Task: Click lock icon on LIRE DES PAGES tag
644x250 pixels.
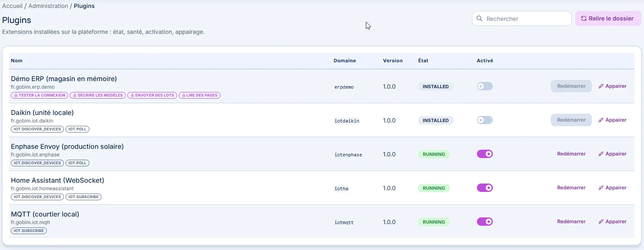Action: click(x=184, y=95)
